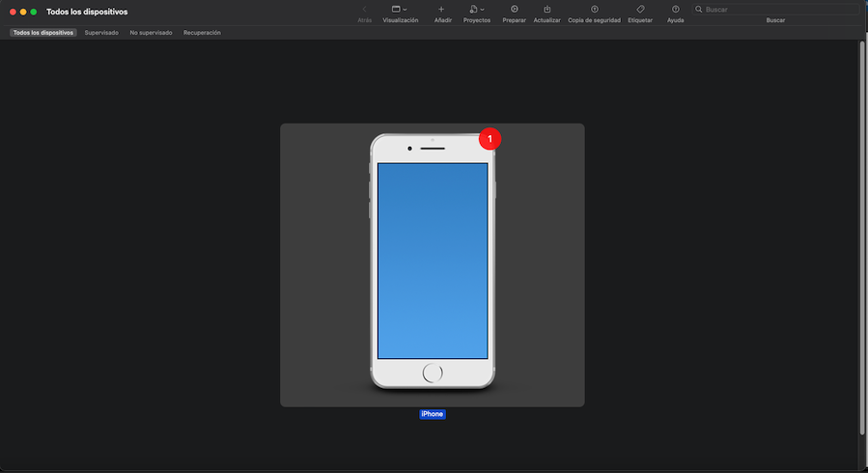The width and height of the screenshot is (868, 473).
Task: Switch to the Supervisado tab
Action: pyautogui.click(x=101, y=32)
